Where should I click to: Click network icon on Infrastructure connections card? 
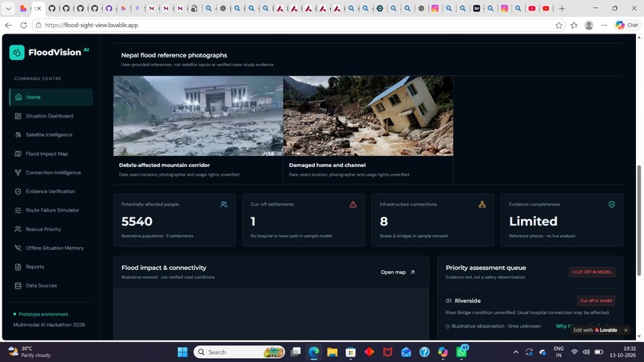[x=482, y=205]
